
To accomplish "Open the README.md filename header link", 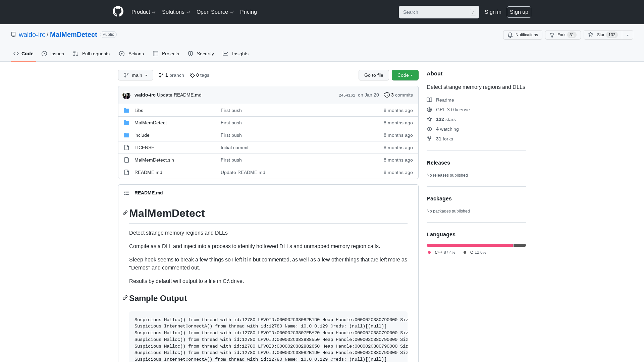I will (x=149, y=193).
